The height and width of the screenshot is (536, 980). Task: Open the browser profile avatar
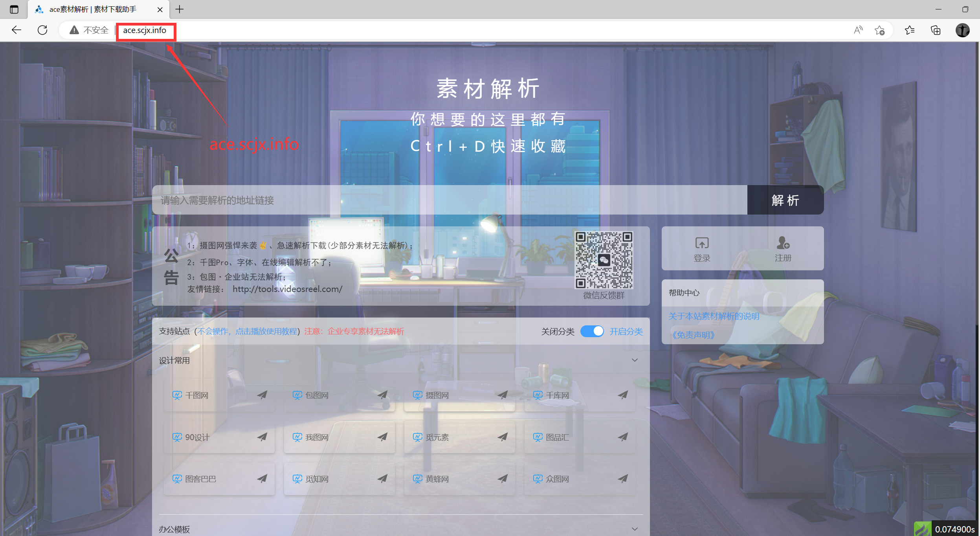[962, 30]
